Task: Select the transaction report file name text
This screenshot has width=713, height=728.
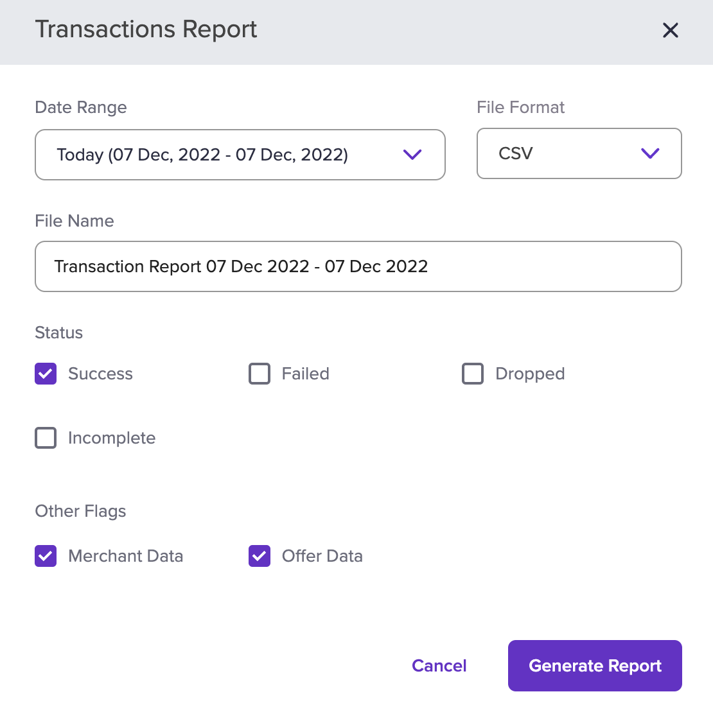Action: (x=241, y=266)
